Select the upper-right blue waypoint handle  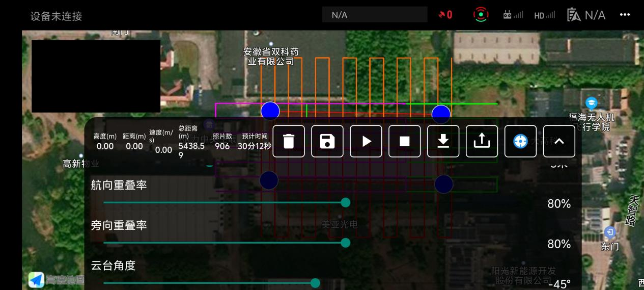tap(441, 114)
